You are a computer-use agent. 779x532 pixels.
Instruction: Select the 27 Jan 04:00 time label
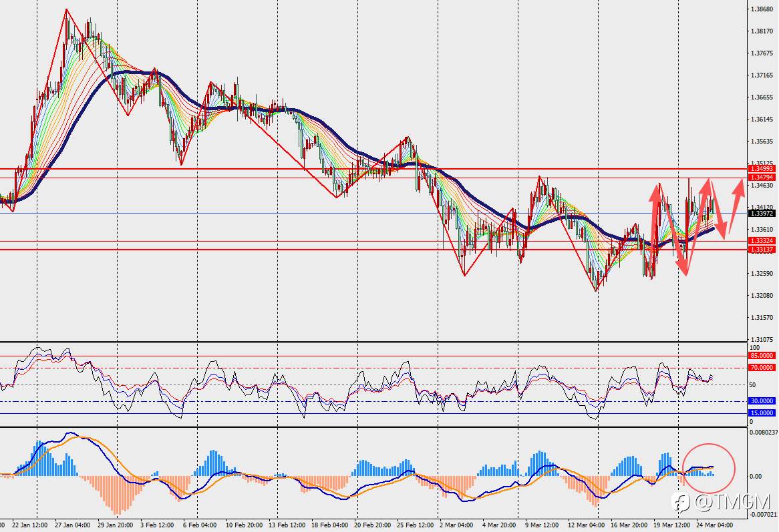tap(73, 525)
